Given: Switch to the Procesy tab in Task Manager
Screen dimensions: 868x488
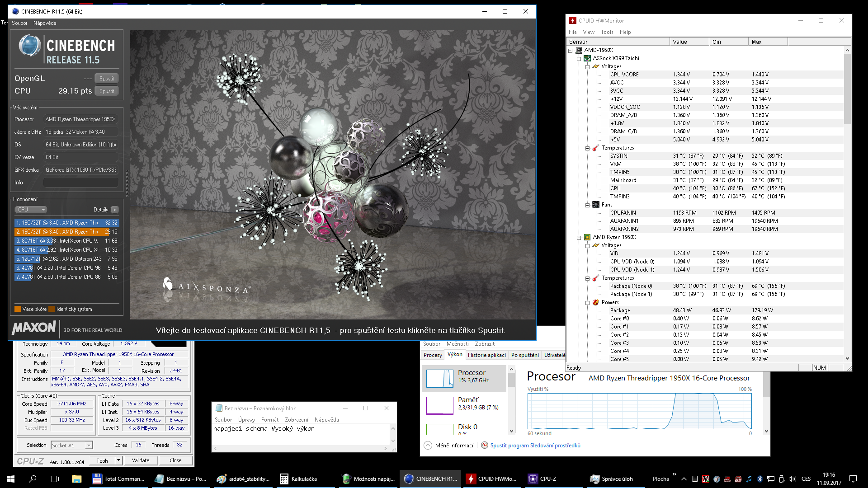Looking at the screenshot, I should click(x=433, y=355).
